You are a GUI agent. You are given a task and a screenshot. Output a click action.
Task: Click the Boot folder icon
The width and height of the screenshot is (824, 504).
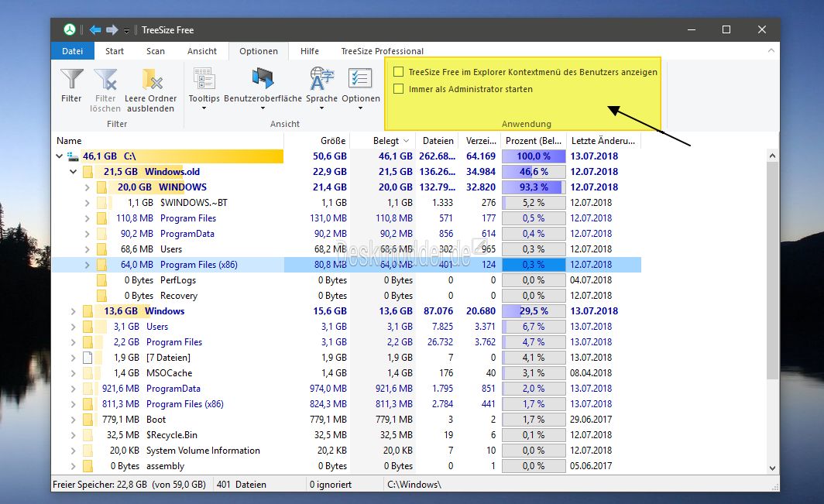point(88,420)
